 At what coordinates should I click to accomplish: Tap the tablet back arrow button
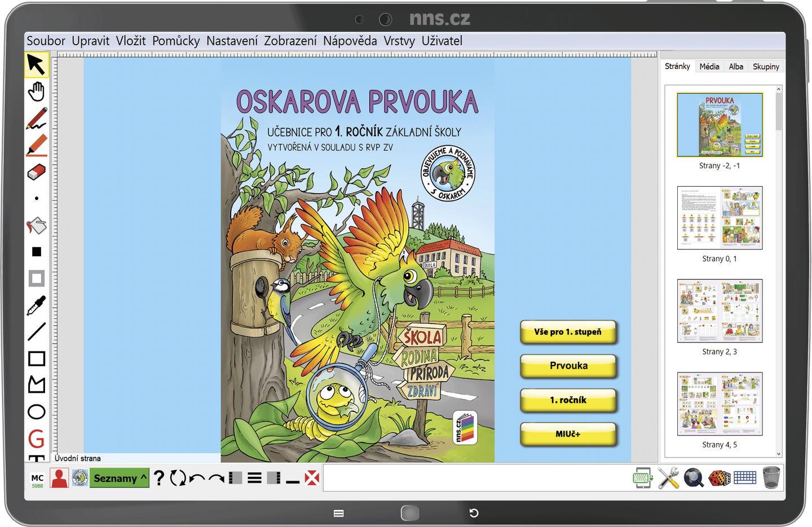[474, 513]
